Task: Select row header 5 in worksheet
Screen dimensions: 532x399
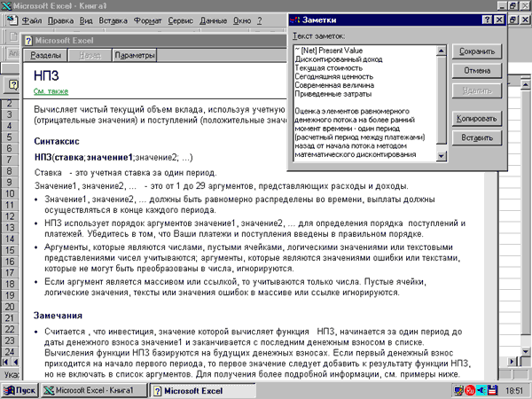Action: pos(10,137)
